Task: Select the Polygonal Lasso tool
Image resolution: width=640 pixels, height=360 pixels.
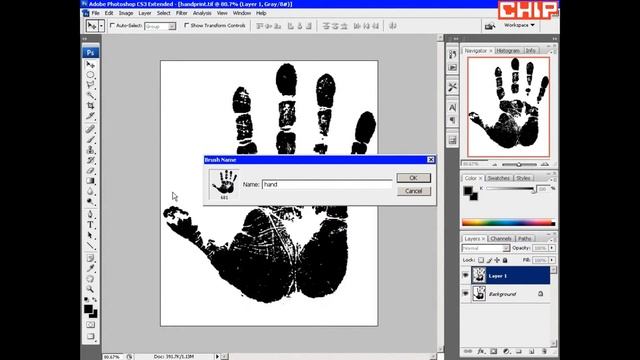Action: [90, 85]
